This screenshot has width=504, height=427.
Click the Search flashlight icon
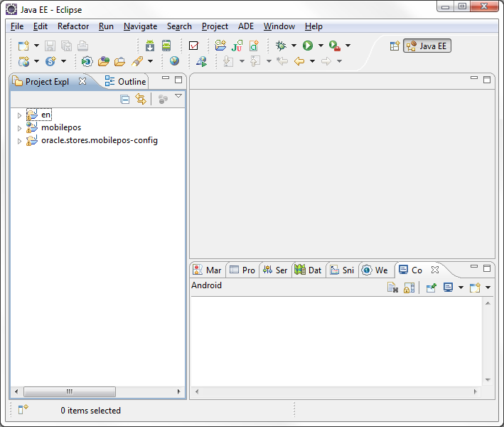(x=137, y=61)
